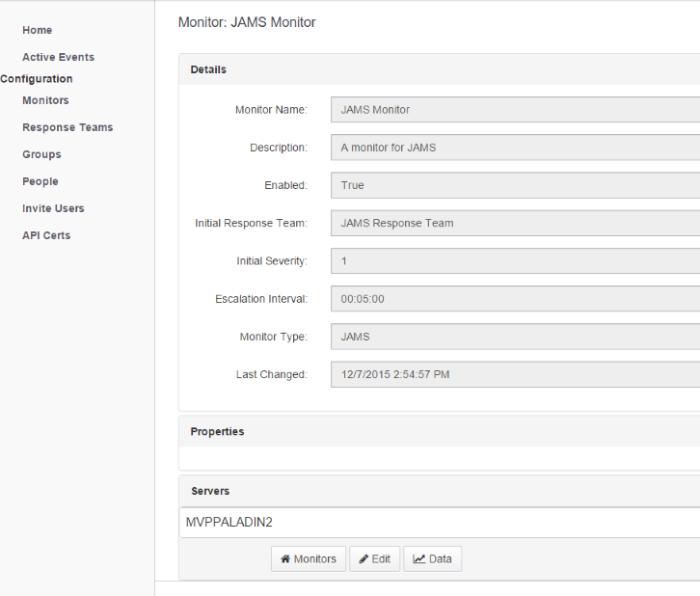The image size is (700, 596).
Task: Click the pencil icon on Edit button
Action: [x=363, y=559]
